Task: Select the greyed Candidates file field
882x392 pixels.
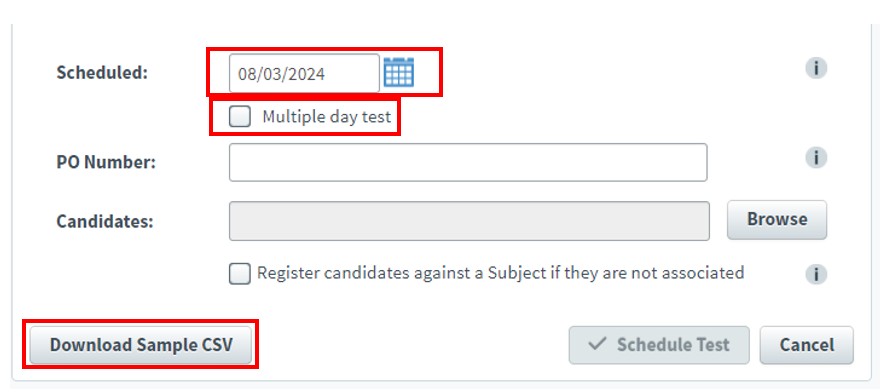Action: coord(469,221)
